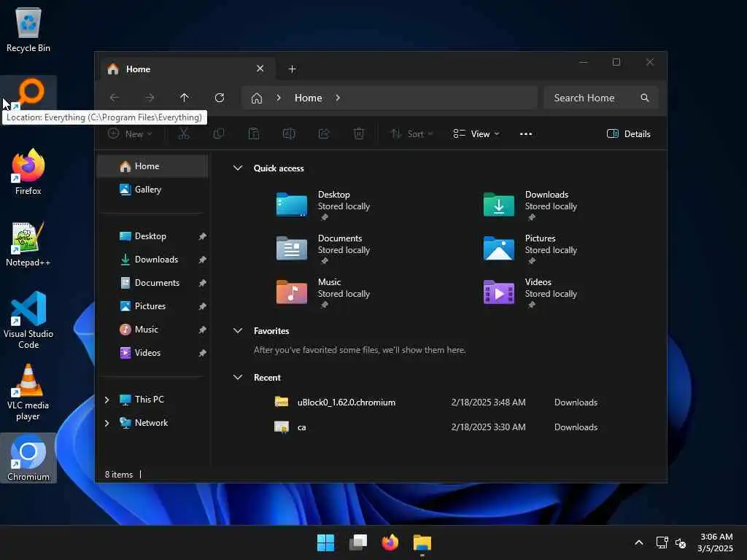
Task: Open the Sort dropdown menu
Action: pos(411,134)
